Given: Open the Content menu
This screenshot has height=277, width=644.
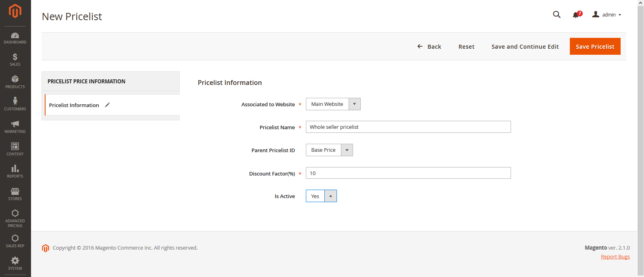Looking at the screenshot, I should [15, 149].
